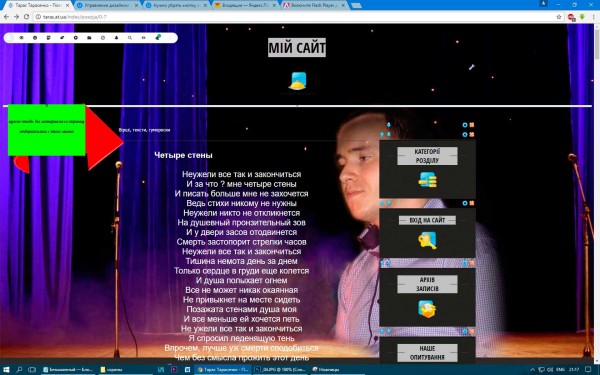600x375 pixels.
Task: Click the box icon under Архів записів
Action: (427, 309)
